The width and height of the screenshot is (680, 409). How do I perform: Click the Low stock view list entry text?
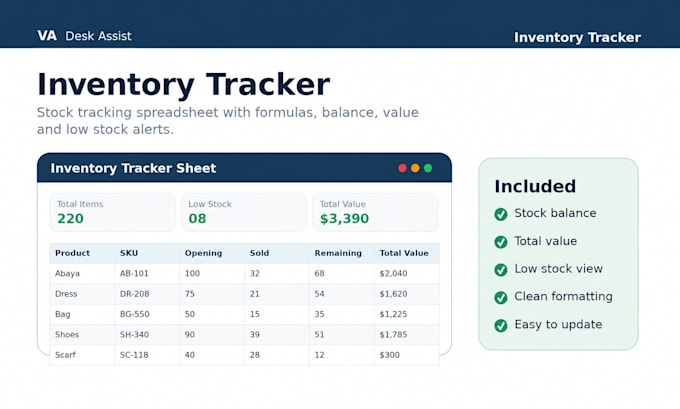pyautogui.click(x=559, y=268)
